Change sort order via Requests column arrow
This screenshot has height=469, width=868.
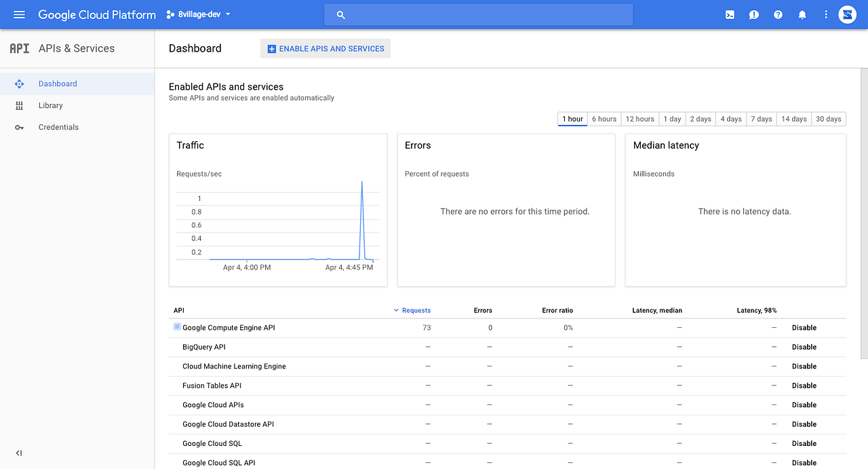click(396, 310)
